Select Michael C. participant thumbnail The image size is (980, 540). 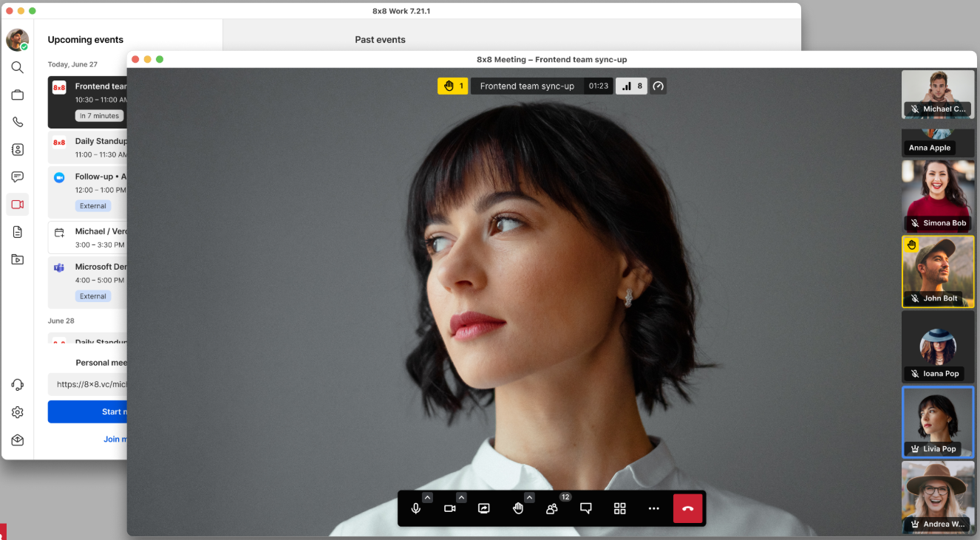point(938,95)
